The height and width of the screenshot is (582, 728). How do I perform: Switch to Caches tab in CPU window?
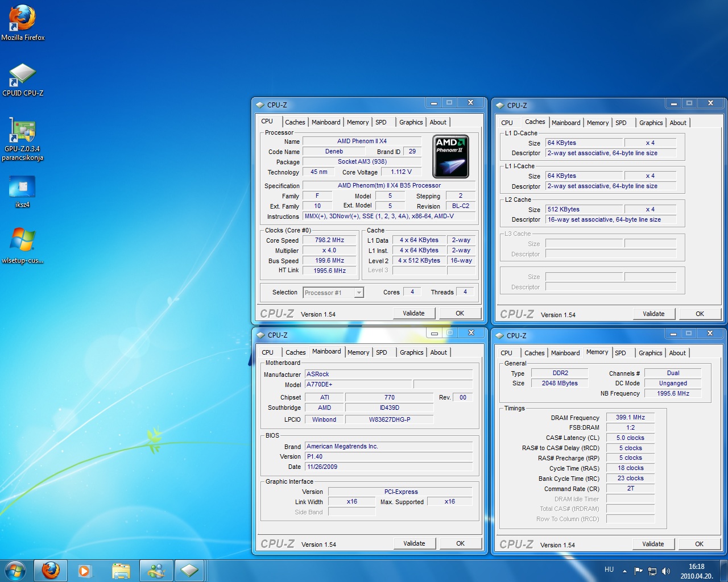coord(295,122)
